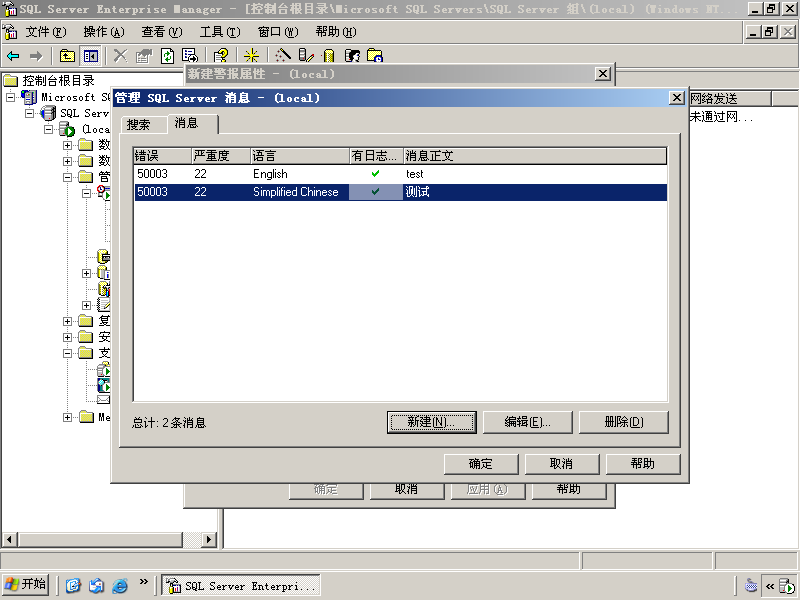Collapse the SQL Server Agent node
This screenshot has width=800, height=600.
click(86, 193)
